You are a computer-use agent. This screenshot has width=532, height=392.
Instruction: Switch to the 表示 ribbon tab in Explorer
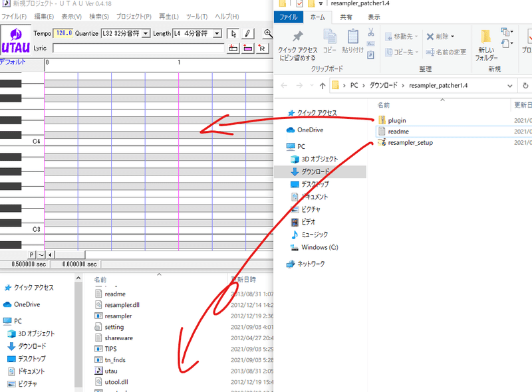374,17
